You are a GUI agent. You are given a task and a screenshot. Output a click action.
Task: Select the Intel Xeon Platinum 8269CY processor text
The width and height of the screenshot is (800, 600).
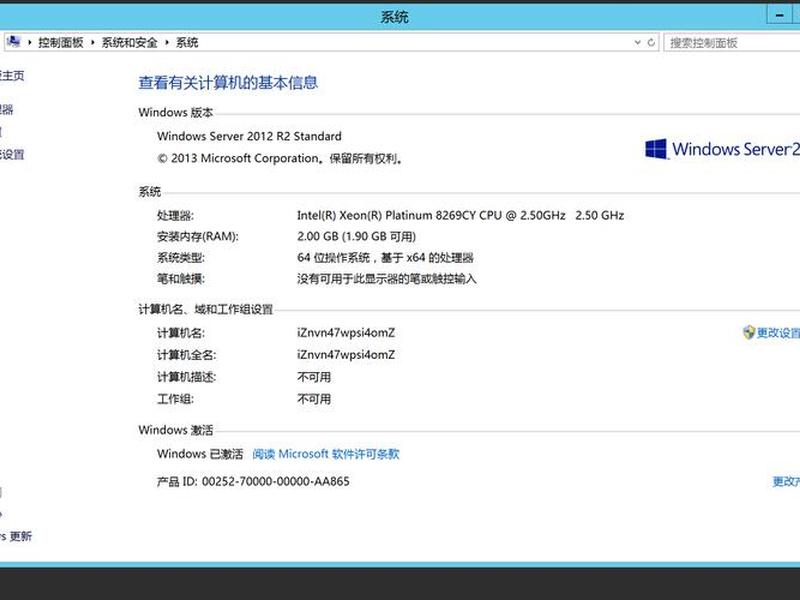point(460,215)
